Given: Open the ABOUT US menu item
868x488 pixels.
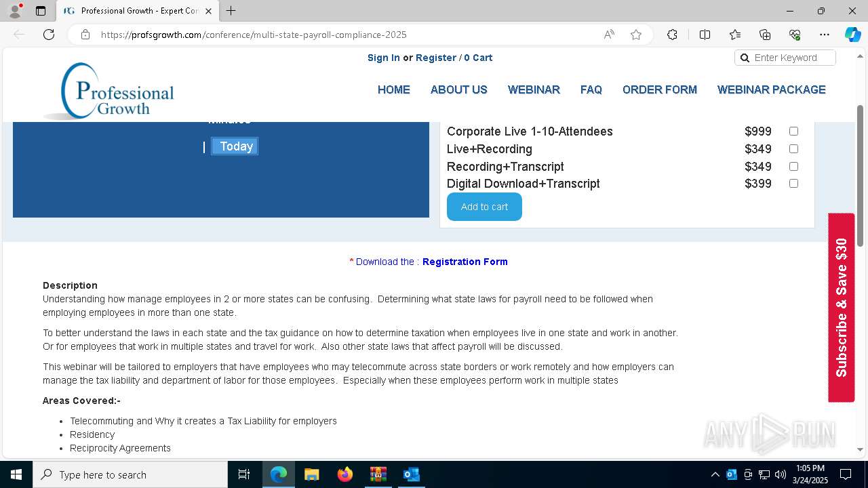Looking at the screenshot, I should tap(459, 89).
